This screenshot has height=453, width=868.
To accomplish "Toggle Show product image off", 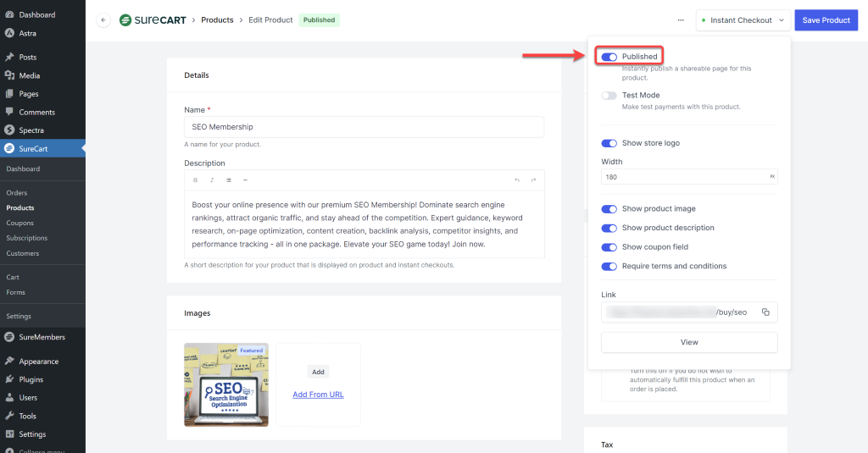I will click(609, 209).
